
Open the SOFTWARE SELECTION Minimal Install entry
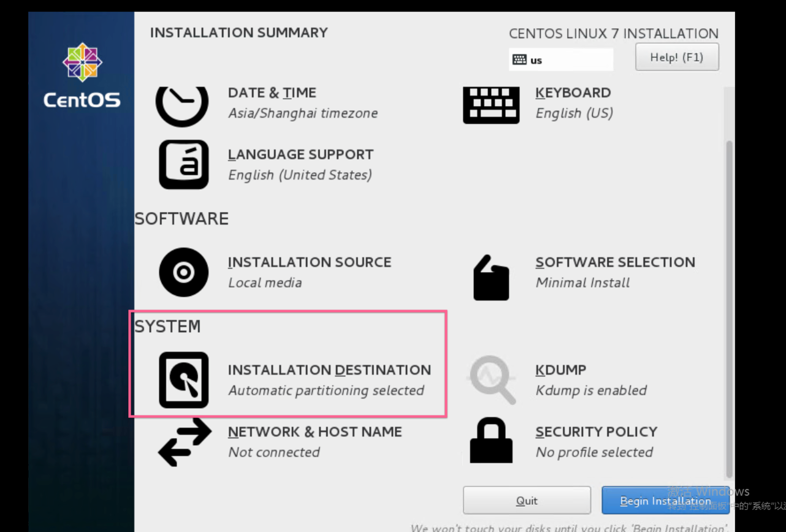tap(615, 272)
